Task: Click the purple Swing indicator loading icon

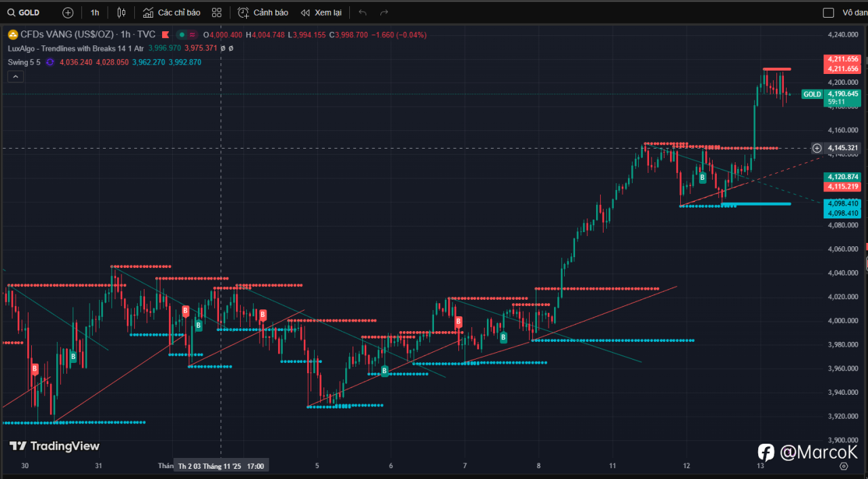Action: point(50,62)
